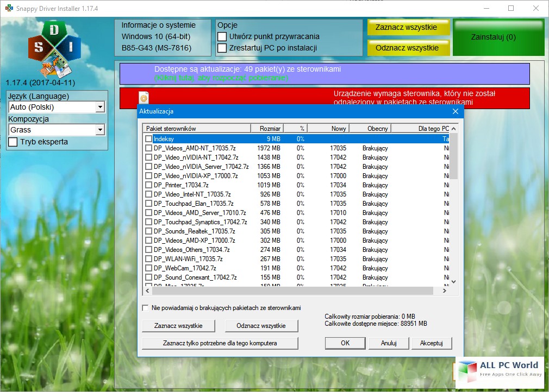Viewport: 549px width, 392px height.
Task: Enable Zrestartuj PC po instalacji option
Action: click(222, 48)
